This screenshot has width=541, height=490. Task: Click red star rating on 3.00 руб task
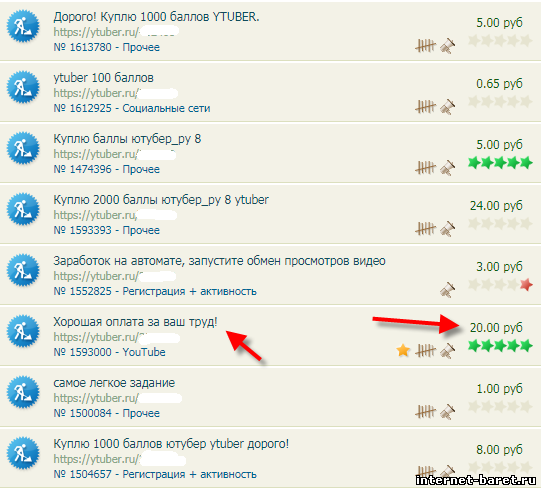pyautogui.click(x=526, y=285)
